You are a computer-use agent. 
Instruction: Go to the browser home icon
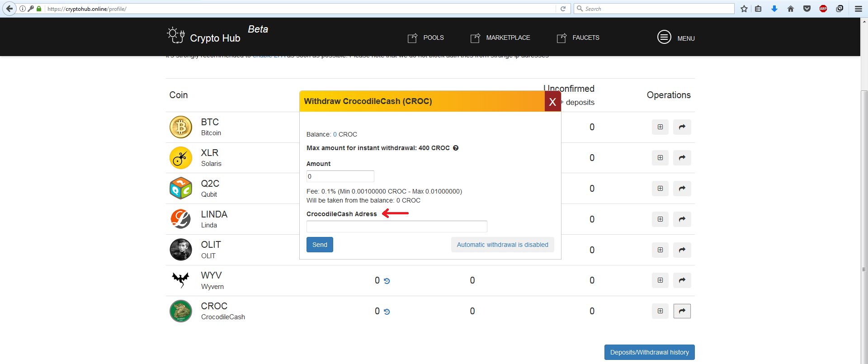[x=791, y=9]
